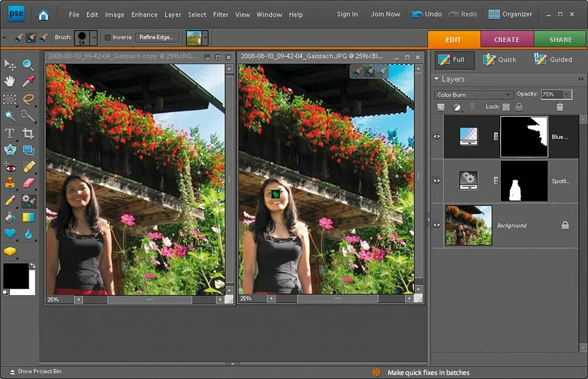
Task: Switch to the CREATE tab
Action: tap(507, 39)
